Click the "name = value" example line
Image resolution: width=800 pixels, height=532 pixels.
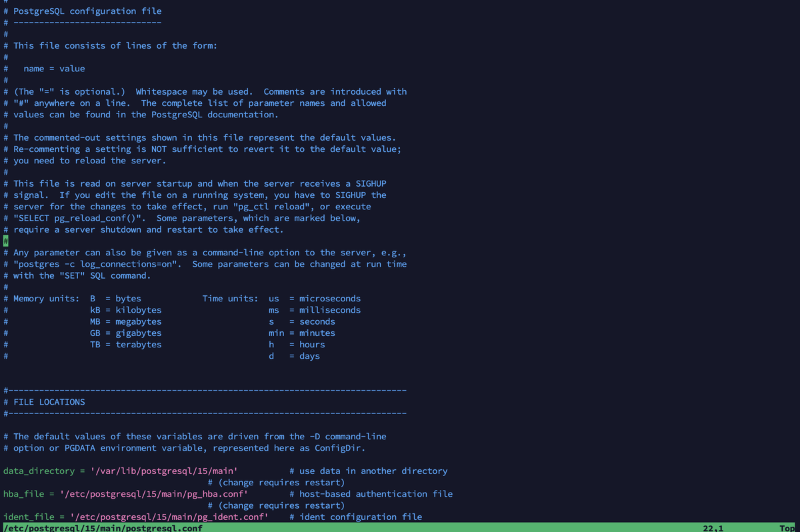(54, 69)
